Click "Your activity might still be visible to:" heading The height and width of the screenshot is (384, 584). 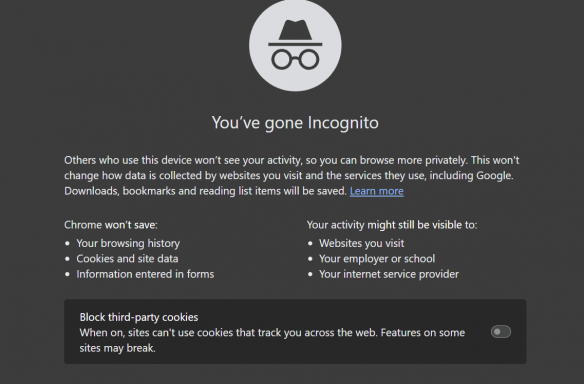(x=392, y=225)
